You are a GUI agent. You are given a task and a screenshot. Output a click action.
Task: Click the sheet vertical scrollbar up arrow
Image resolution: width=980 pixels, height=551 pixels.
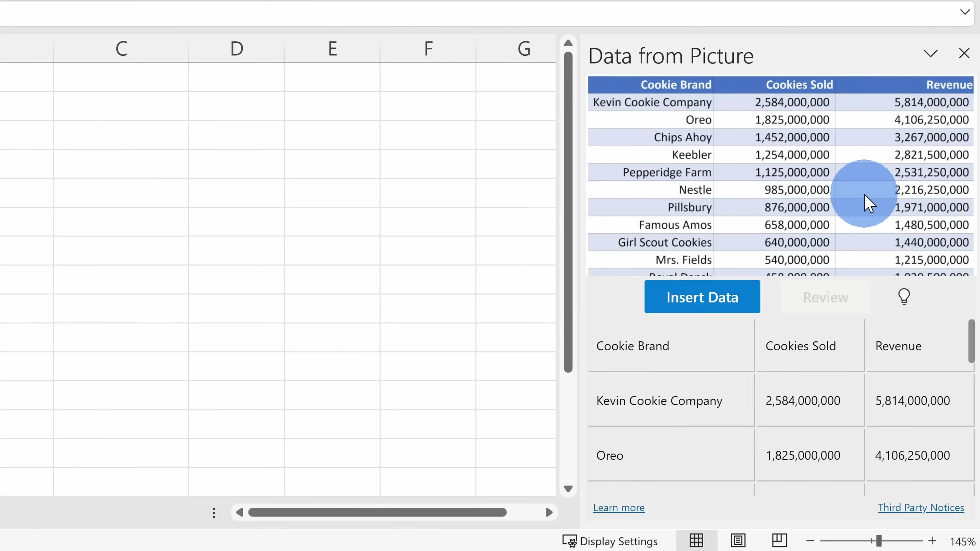pyautogui.click(x=568, y=43)
